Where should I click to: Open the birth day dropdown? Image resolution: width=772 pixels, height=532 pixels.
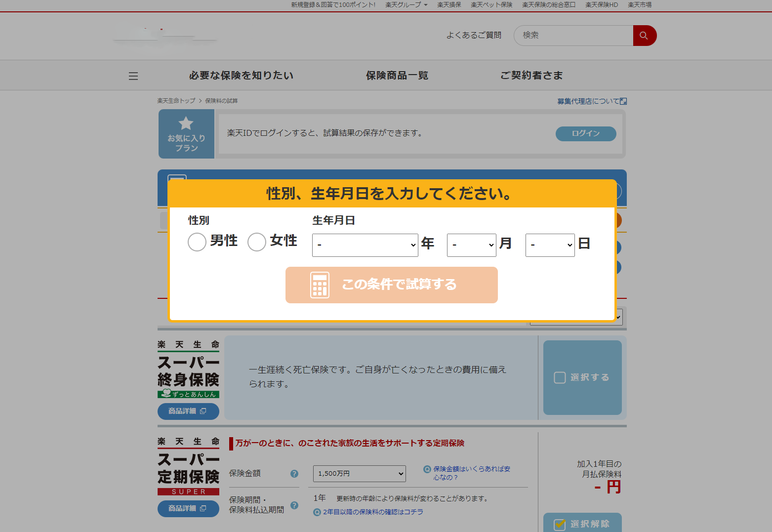[x=550, y=245]
